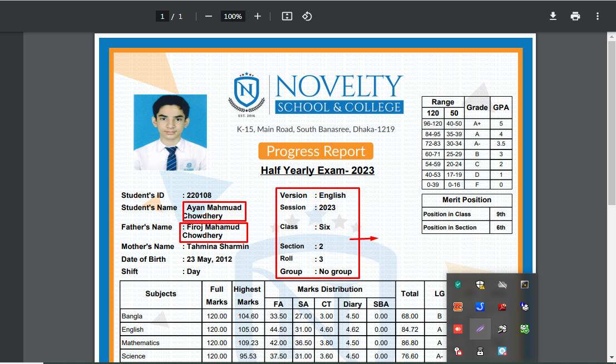Click the Group value No group

click(336, 271)
